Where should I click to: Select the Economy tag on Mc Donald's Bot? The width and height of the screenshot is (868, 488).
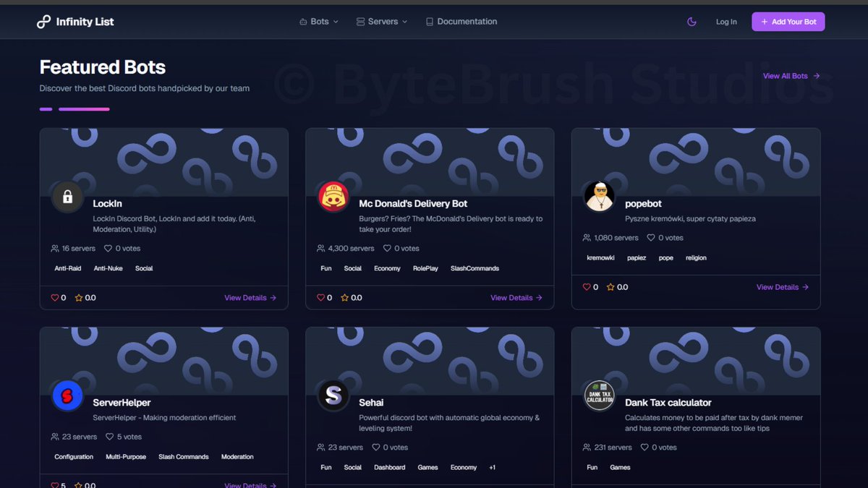(x=387, y=268)
